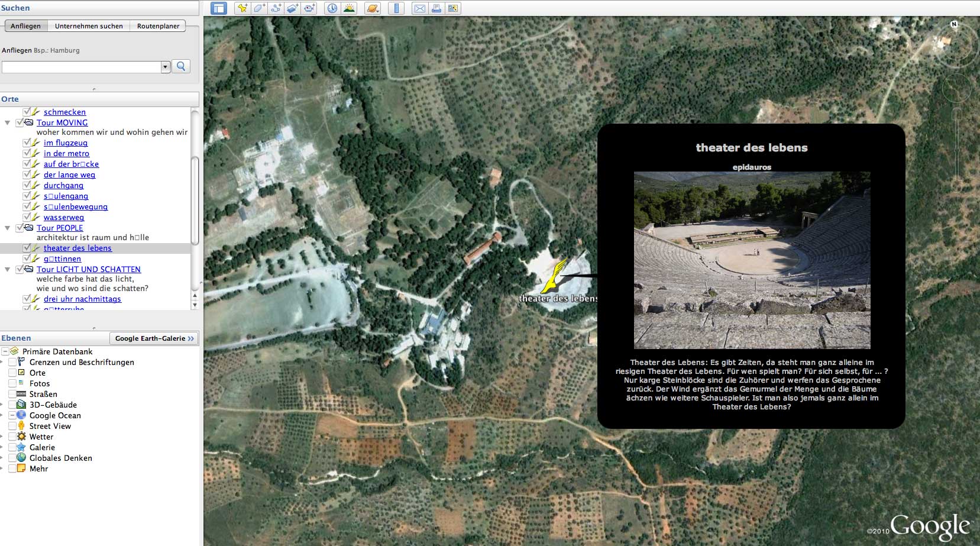980x546 pixels.
Task: Uncheck the 'im flugzeug' placemark checkbox
Action: point(27,143)
